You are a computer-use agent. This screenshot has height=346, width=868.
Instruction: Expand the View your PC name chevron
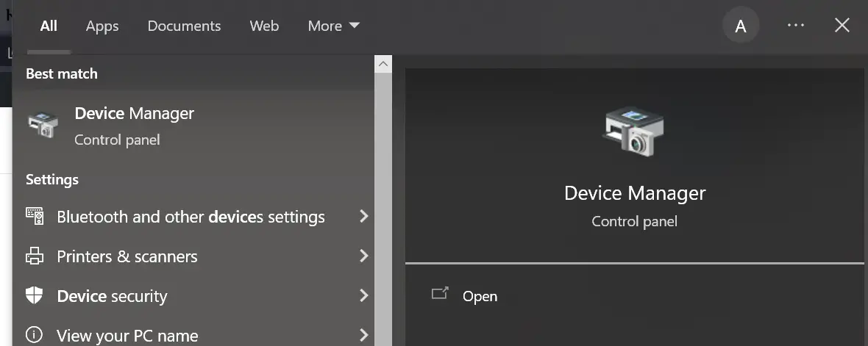363,335
